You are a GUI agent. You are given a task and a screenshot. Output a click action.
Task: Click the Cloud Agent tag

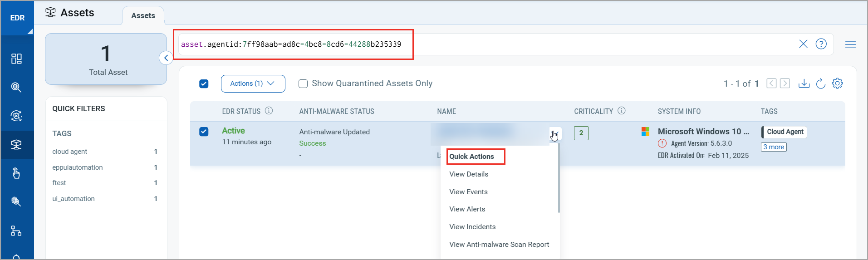(785, 132)
